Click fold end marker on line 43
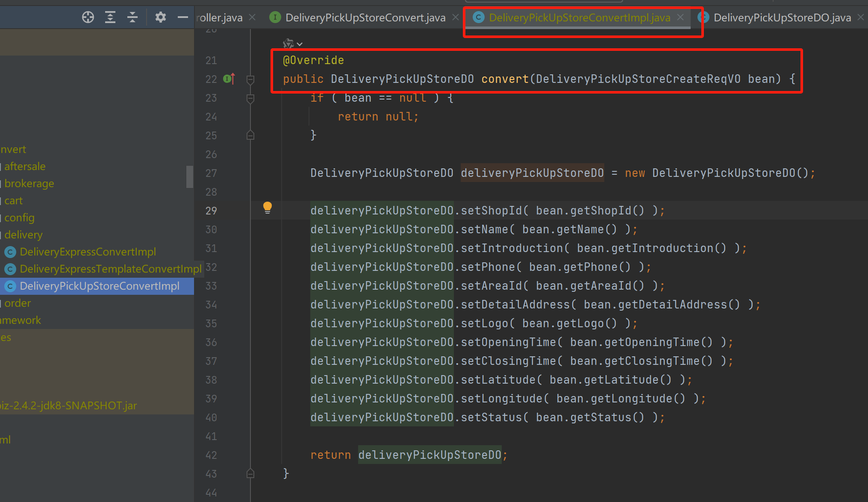The height and width of the screenshot is (502, 868). coord(250,473)
